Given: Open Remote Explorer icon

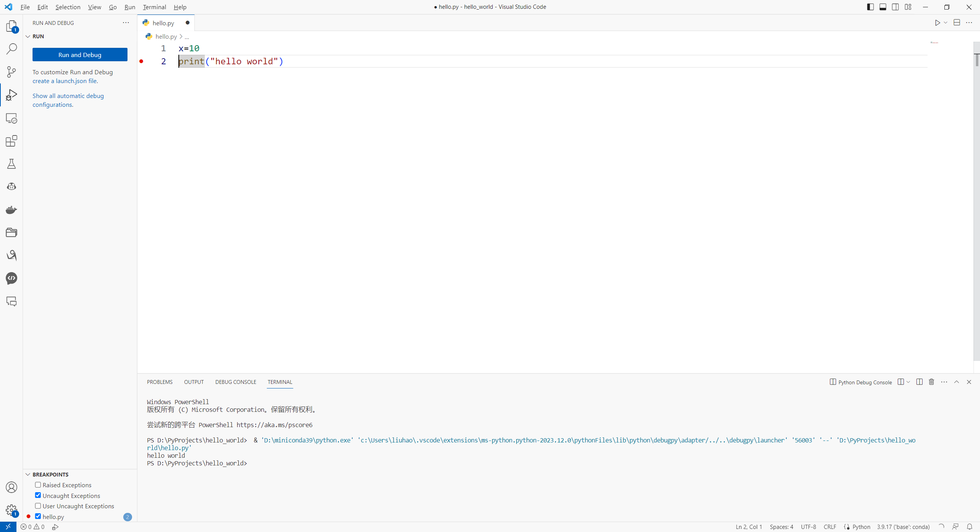Looking at the screenshot, I should 11,118.
